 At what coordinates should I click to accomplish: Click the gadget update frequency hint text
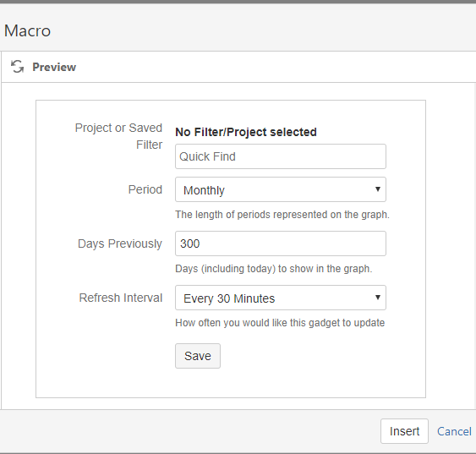pyautogui.click(x=280, y=323)
